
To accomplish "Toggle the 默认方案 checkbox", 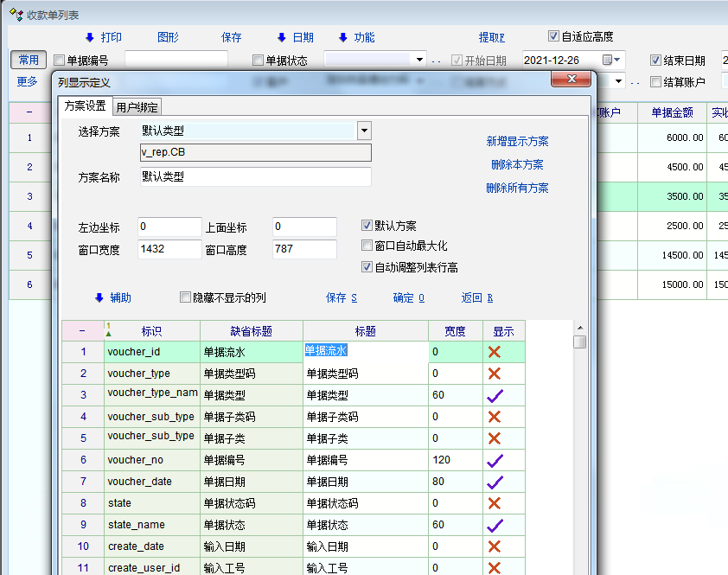I will [x=367, y=225].
